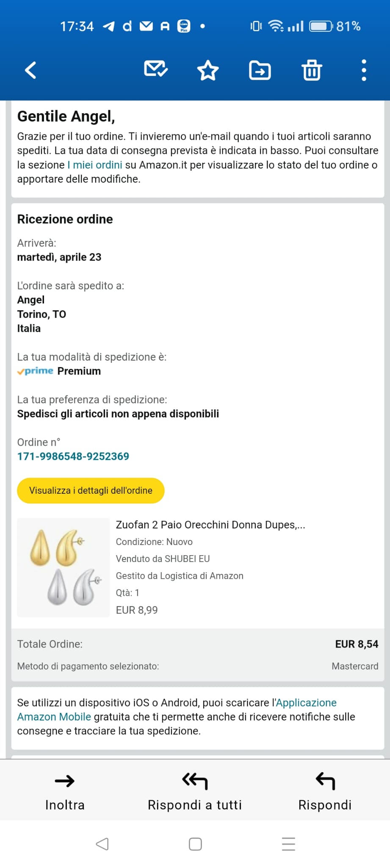The height and width of the screenshot is (868, 390).
Task: Tap the back arrow icon
Action: coord(30,70)
